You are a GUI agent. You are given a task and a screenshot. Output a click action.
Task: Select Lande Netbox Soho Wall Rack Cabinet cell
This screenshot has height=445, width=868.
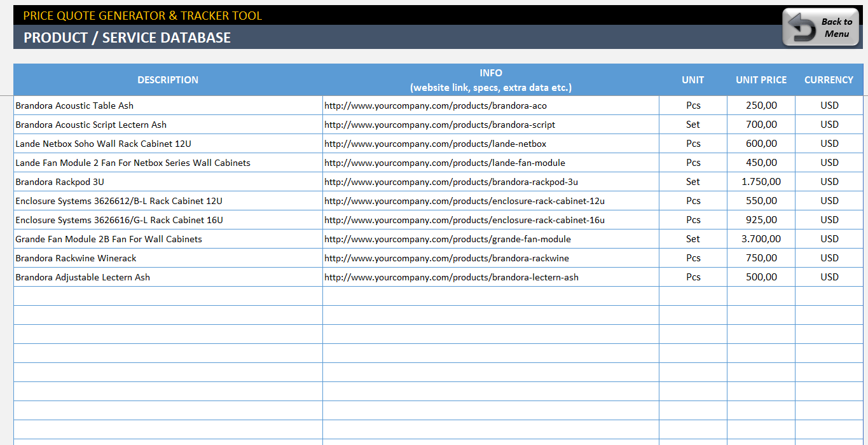pos(168,144)
